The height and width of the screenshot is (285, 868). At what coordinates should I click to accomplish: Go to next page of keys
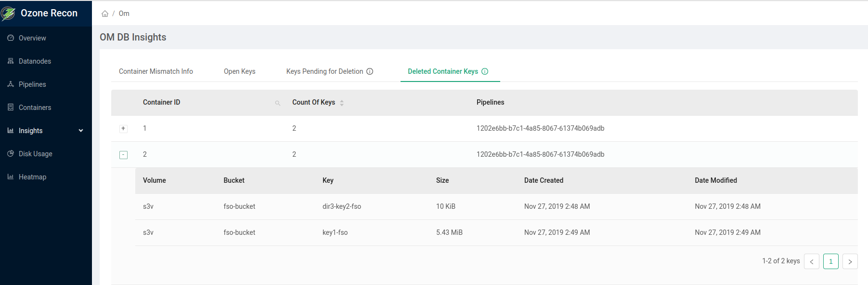(850, 261)
